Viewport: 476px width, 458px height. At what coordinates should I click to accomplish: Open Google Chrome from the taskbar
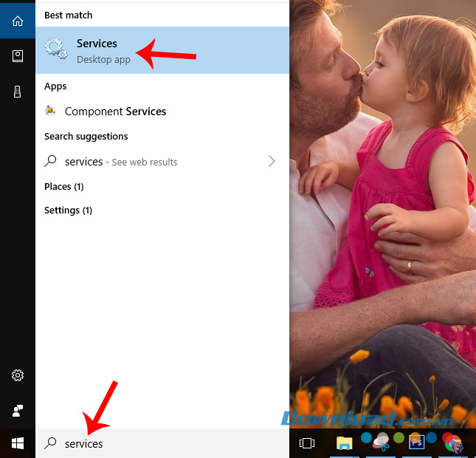coord(454,443)
